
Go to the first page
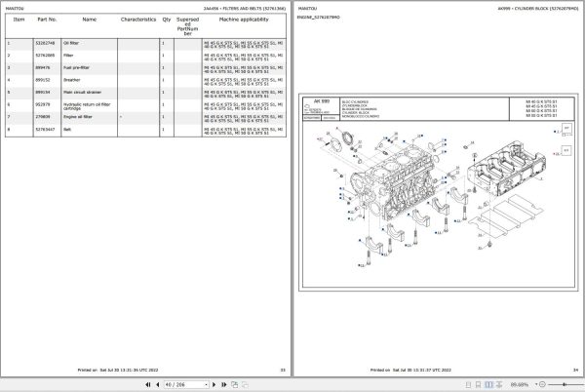pos(148,384)
